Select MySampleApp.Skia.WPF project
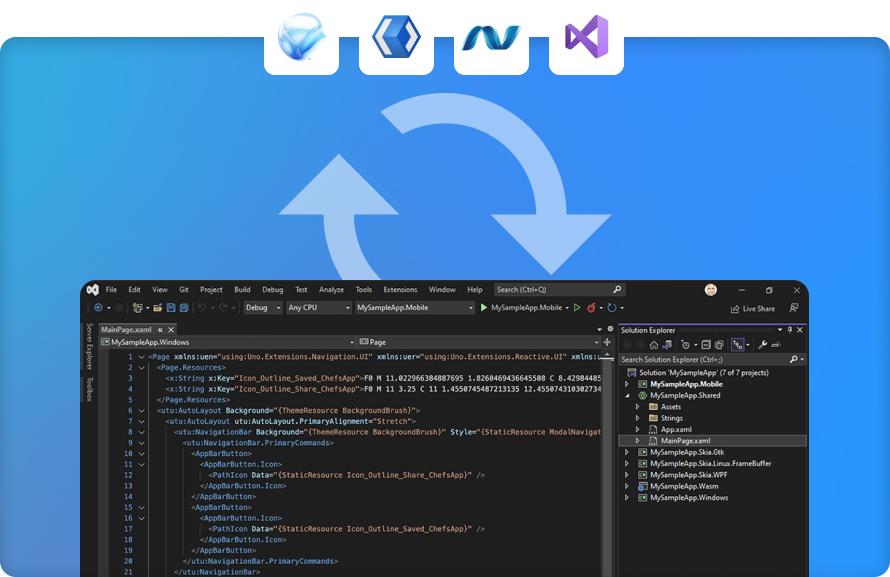 point(689,475)
